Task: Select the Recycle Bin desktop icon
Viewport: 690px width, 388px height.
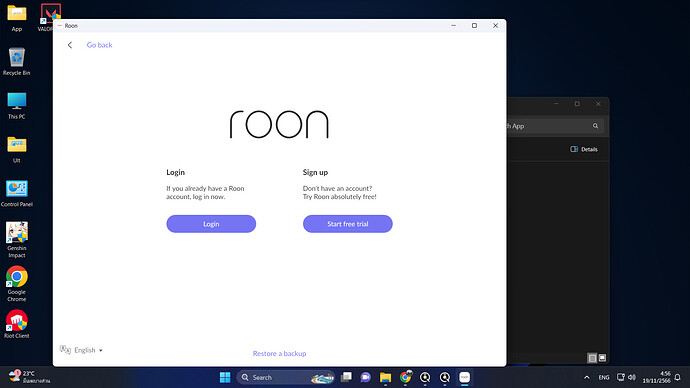Action: point(17,62)
